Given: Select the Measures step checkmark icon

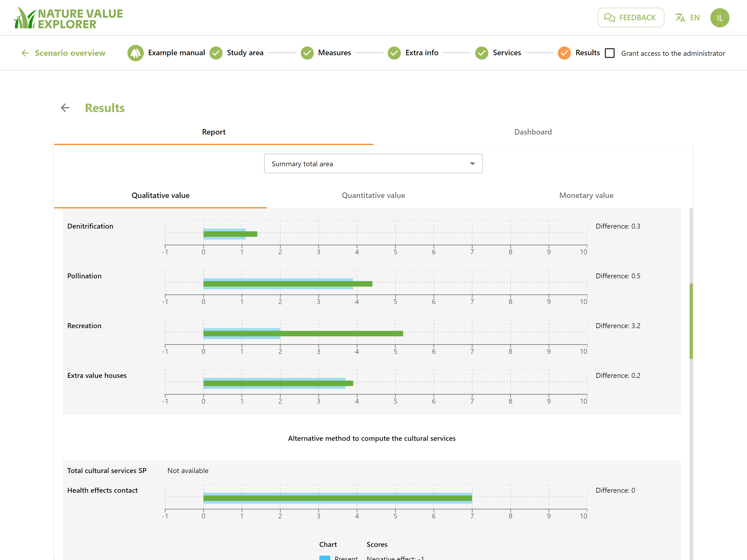Looking at the screenshot, I should point(307,53).
